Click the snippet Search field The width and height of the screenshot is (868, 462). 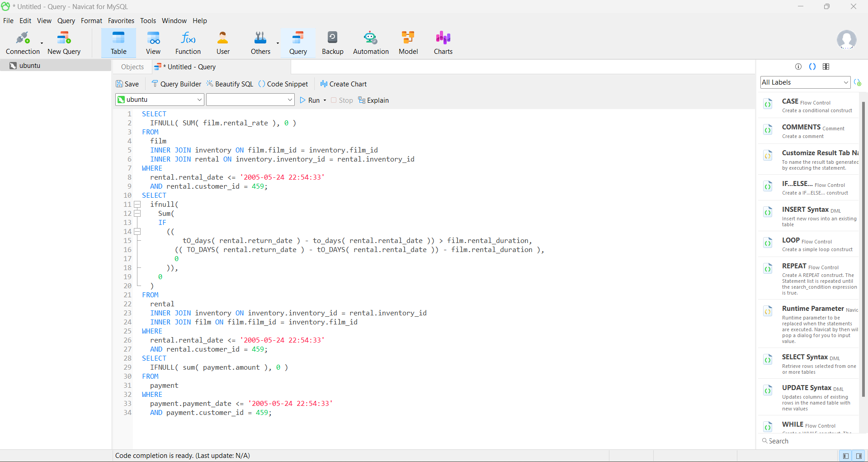click(809, 441)
